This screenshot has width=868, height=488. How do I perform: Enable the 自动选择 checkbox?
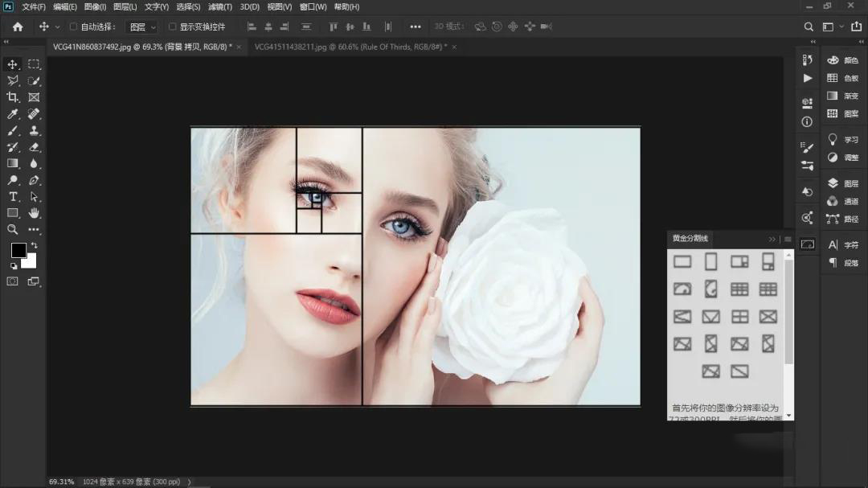[x=73, y=27]
